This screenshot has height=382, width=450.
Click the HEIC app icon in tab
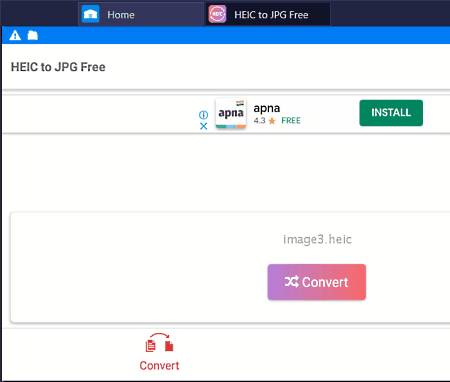click(217, 14)
